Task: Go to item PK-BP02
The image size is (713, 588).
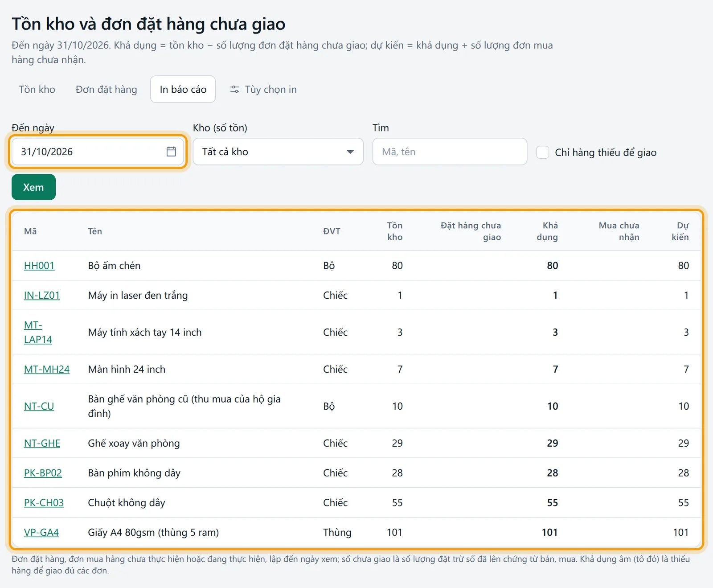Action: point(43,473)
